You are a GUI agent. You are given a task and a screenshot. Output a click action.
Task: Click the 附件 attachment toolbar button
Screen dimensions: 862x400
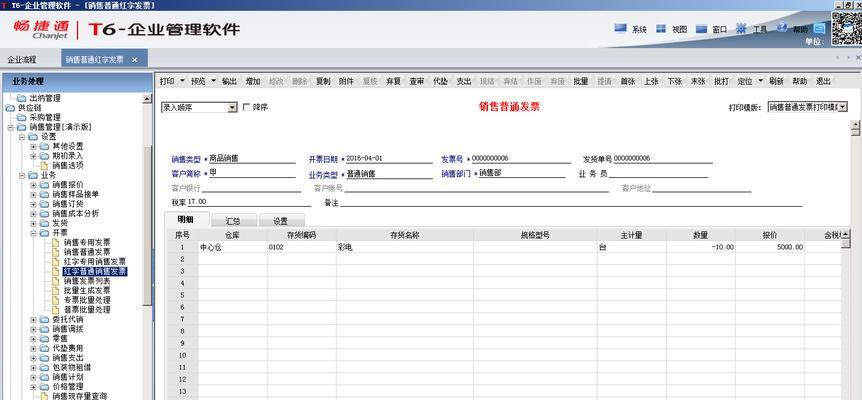pyautogui.click(x=346, y=81)
